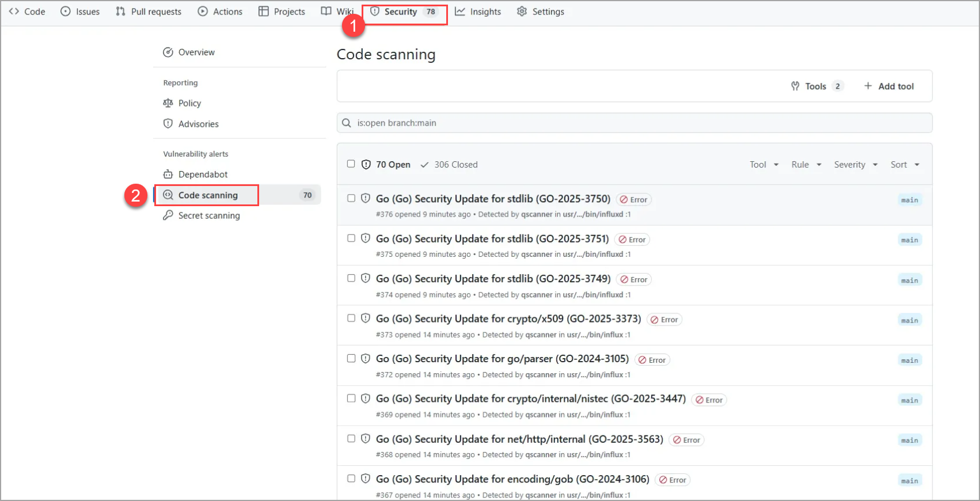Click the Tools button with count 2
This screenshot has width=980, height=501.
tap(818, 86)
